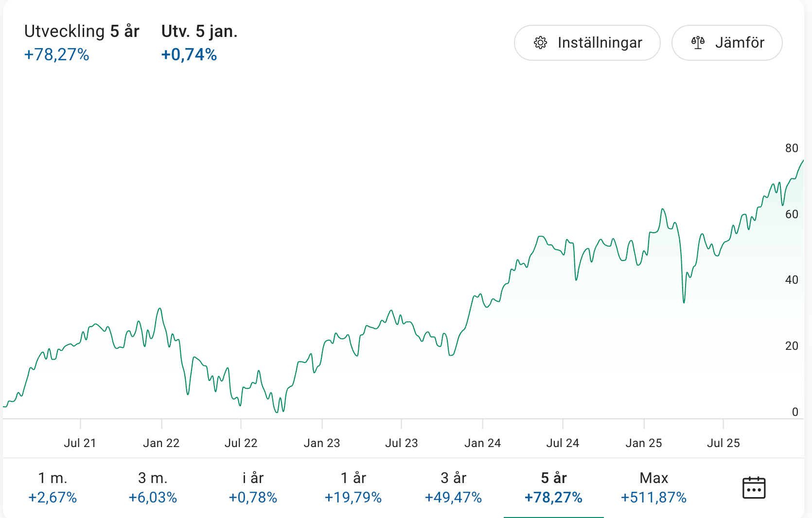Select the 1 m. period tab
Image resolution: width=812 pixels, height=518 pixels.
click(53, 487)
